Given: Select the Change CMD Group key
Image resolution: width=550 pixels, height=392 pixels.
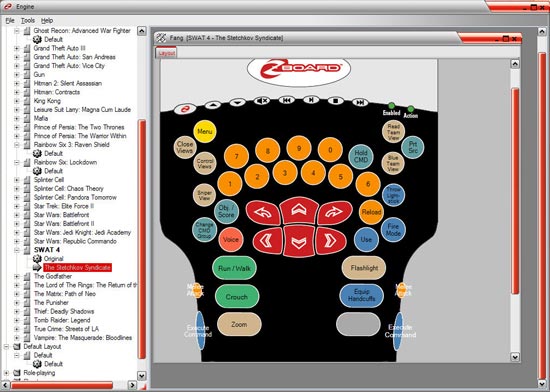Looking at the screenshot, I should coord(204,230).
